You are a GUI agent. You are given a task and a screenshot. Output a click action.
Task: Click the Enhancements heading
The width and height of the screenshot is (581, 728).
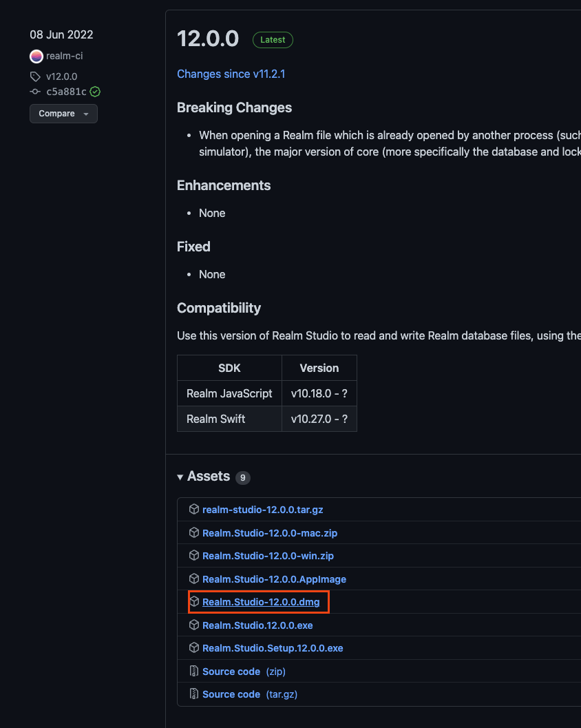point(224,185)
